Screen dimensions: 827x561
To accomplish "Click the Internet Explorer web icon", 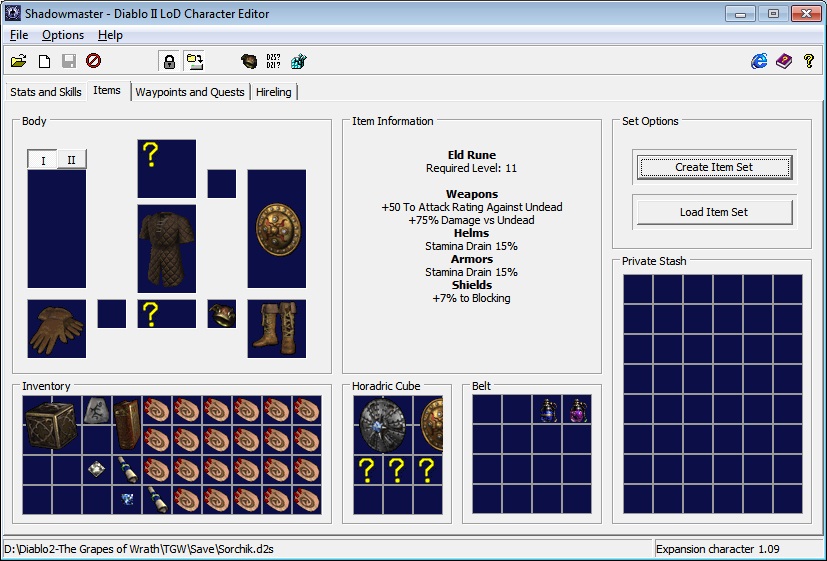I will pyautogui.click(x=759, y=62).
